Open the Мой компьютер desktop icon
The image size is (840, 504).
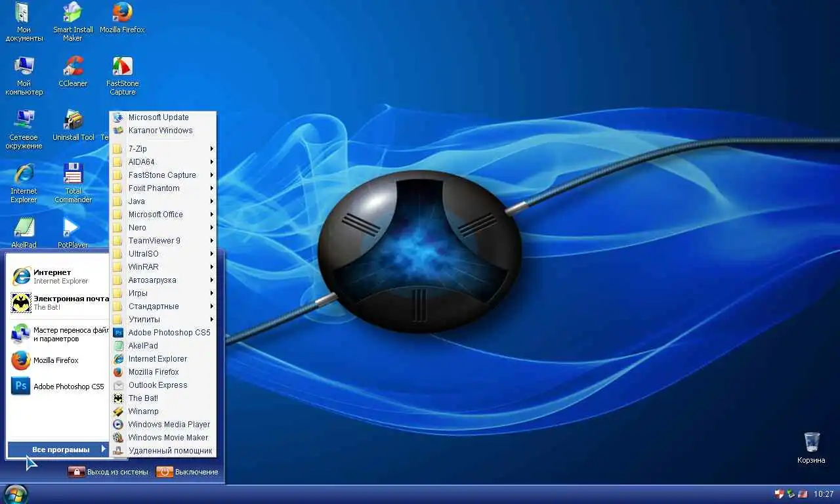pos(24,75)
